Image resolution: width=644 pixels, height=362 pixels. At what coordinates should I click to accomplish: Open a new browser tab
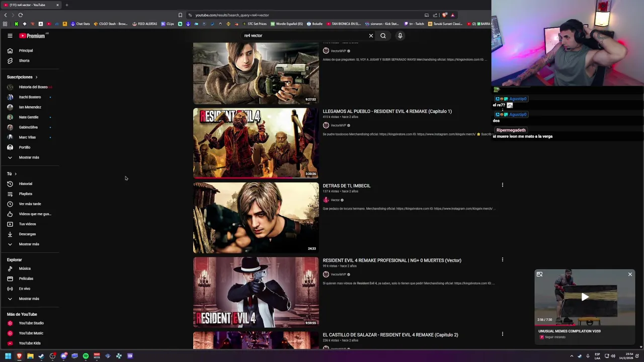tap(66, 5)
